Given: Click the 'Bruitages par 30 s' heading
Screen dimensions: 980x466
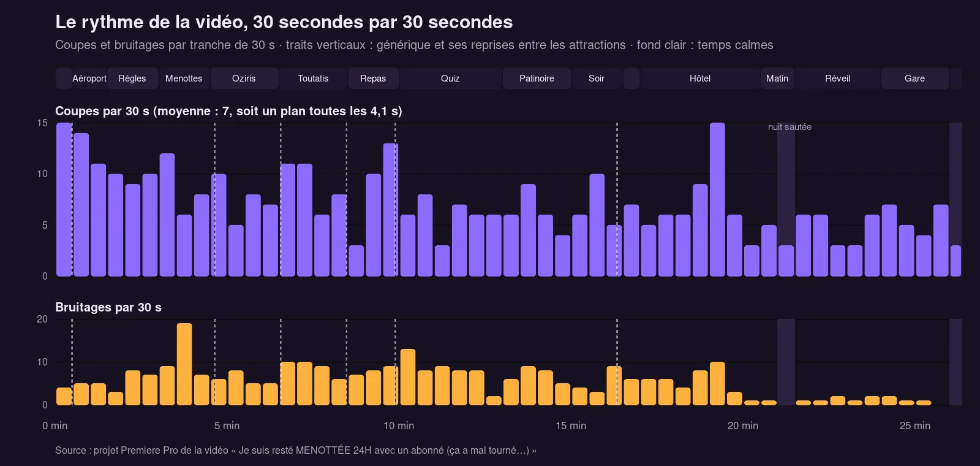Looking at the screenshot, I should click(x=108, y=307).
